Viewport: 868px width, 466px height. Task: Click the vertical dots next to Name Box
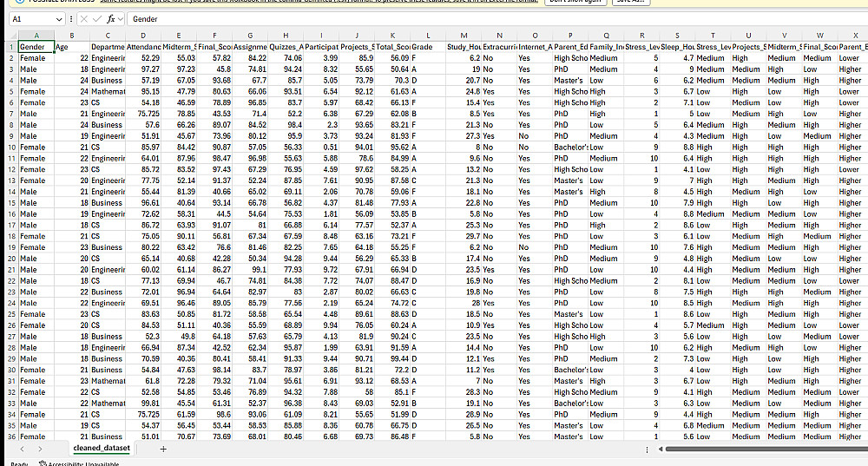[71, 19]
